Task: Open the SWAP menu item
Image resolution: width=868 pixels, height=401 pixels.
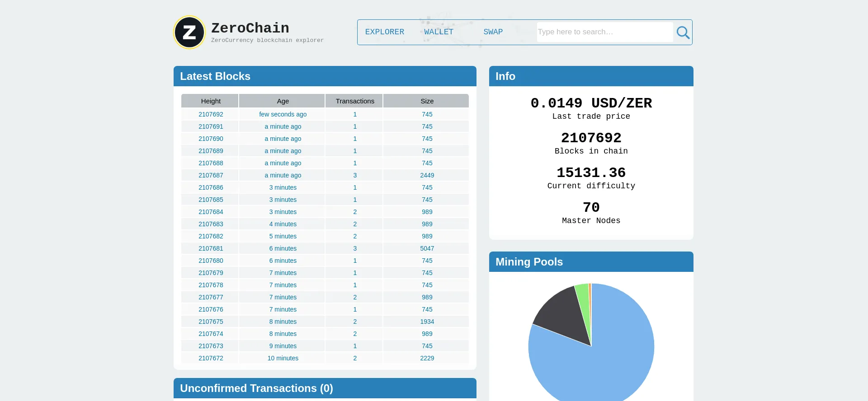Action: pos(493,32)
